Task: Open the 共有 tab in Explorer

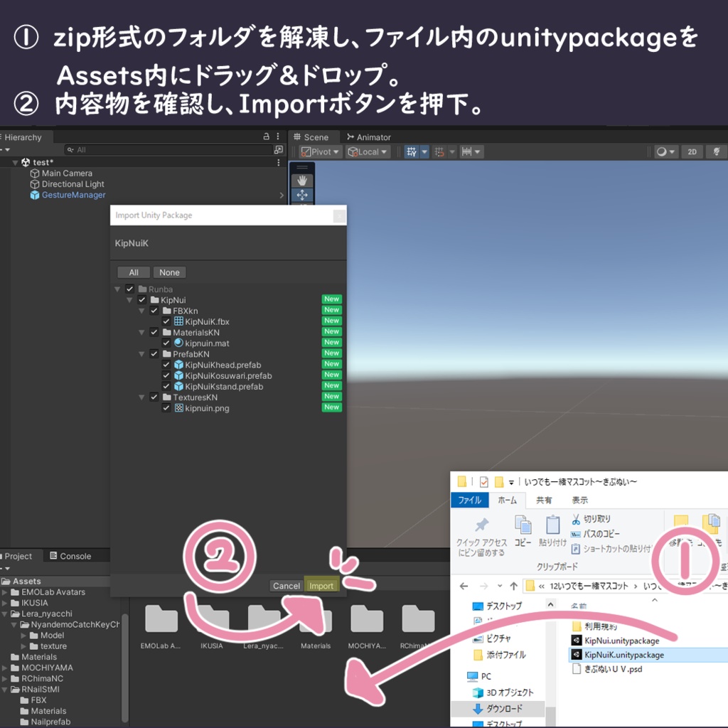Action: click(544, 500)
